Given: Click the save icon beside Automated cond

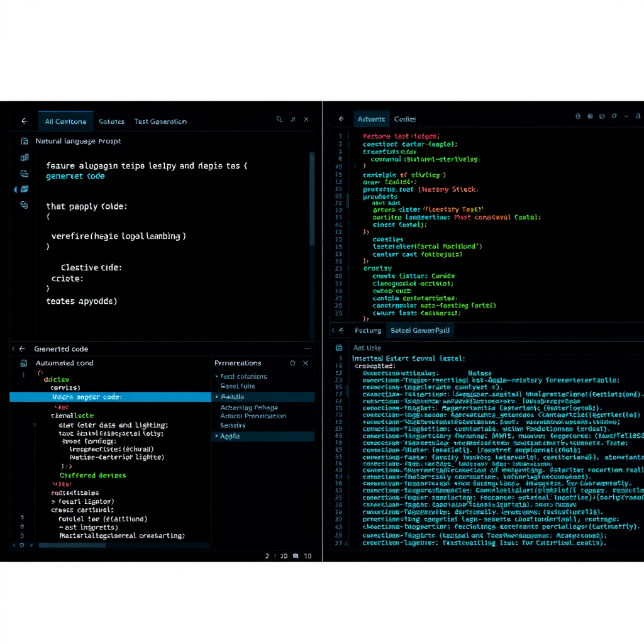Looking at the screenshot, I should pyautogui.click(x=24, y=363).
